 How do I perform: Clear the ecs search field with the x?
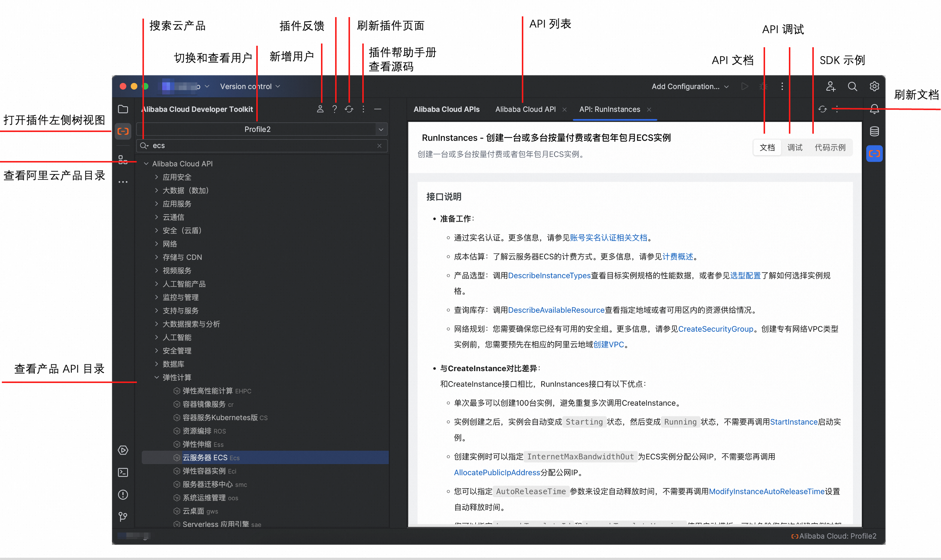379,146
